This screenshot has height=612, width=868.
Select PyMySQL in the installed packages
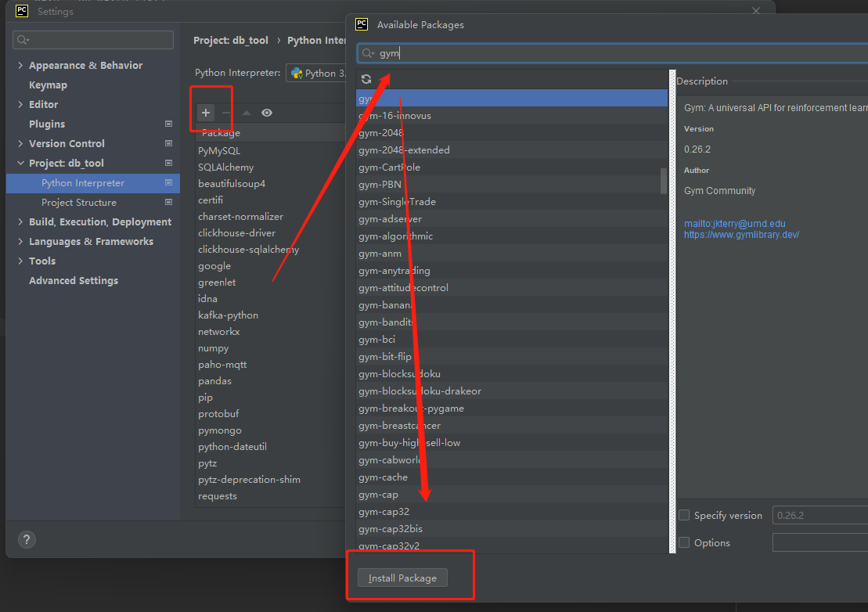[x=271, y=150]
